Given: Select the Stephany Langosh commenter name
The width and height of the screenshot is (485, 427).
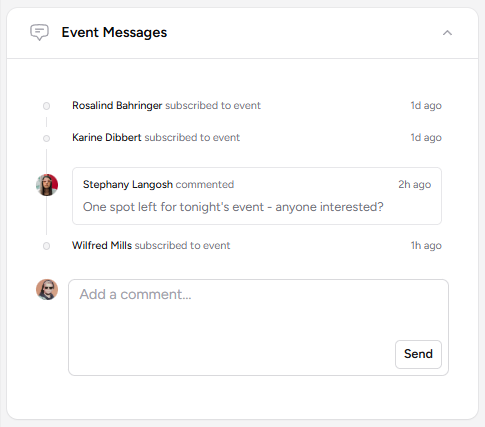Looking at the screenshot, I should [128, 184].
